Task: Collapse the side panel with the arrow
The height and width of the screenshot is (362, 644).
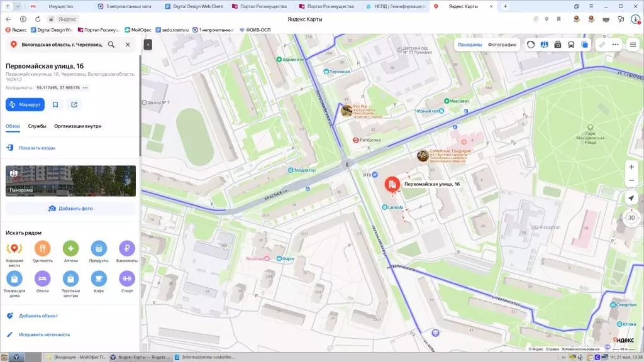Action: (148, 45)
